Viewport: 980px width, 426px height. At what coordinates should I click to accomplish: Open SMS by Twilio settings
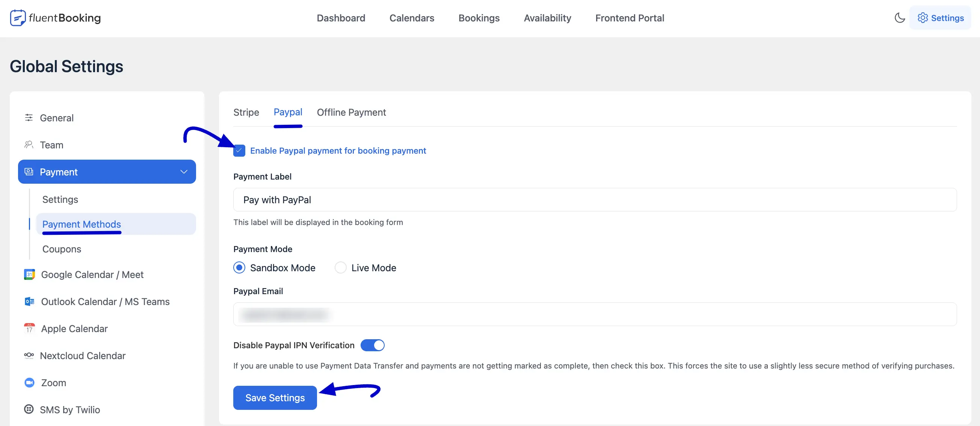click(x=107, y=409)
